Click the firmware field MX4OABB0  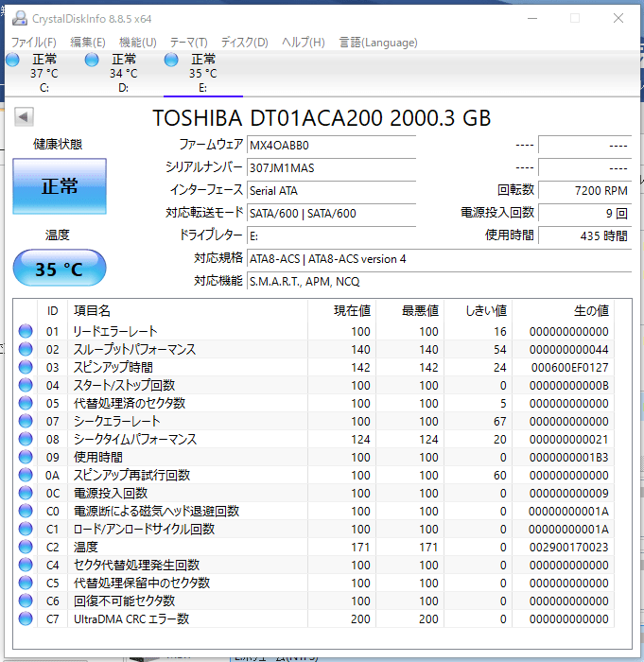pos(332,146)
